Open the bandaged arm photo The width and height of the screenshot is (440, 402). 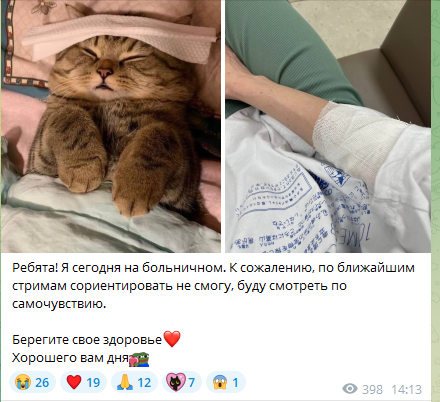[328, 126]
